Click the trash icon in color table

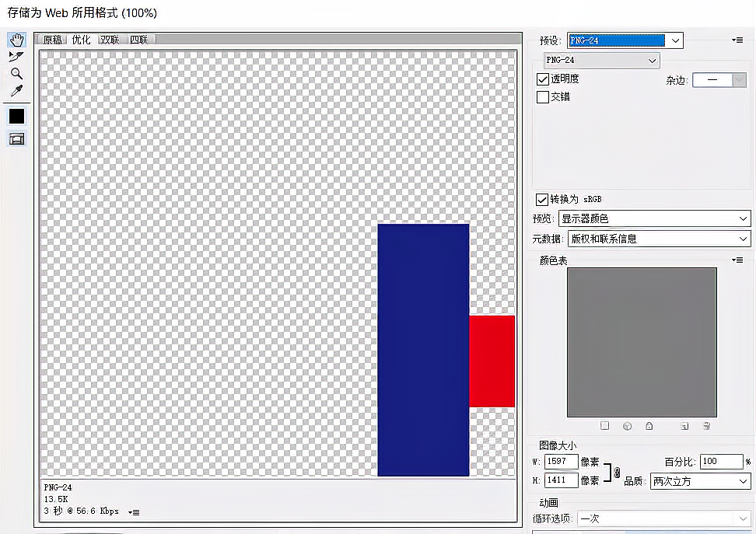(706, 425)
